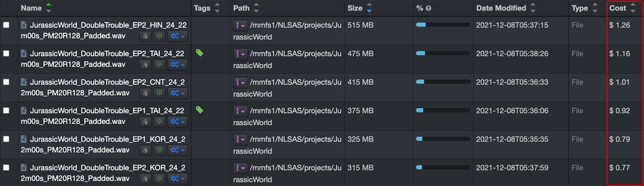Click the clipboard copy icon for EP2_CNT file
This screenshot has height=186, width=644.
point(146,93)
